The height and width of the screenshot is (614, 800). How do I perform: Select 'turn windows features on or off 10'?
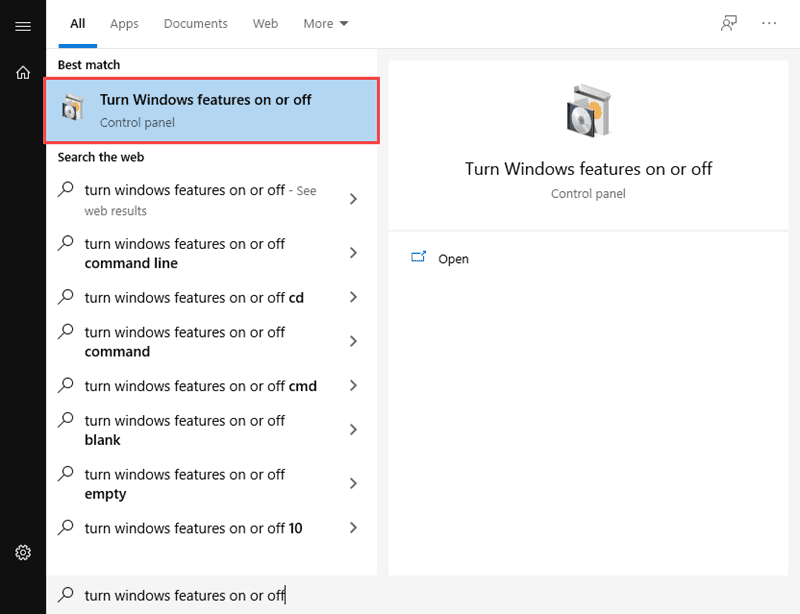193,528
